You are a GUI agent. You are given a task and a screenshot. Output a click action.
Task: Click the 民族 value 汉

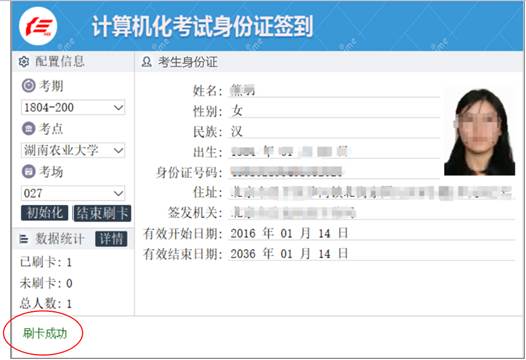point(236,132)
